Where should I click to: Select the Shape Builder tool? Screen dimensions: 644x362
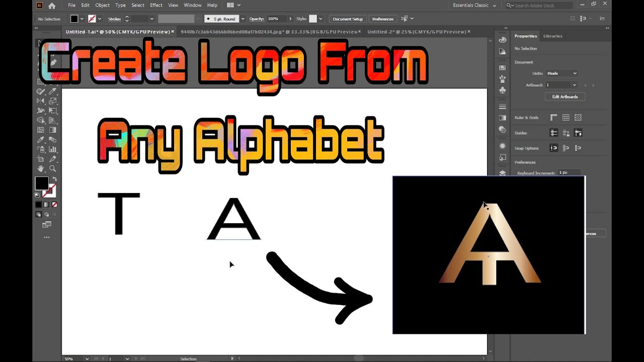click(41, 120)
